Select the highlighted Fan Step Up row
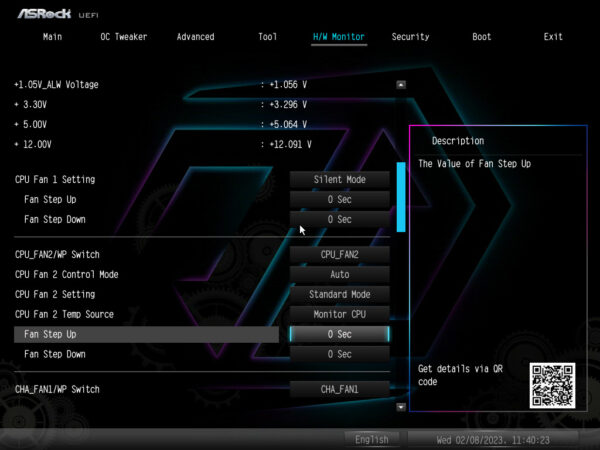The image size is (600, 450). click(146, 334)
